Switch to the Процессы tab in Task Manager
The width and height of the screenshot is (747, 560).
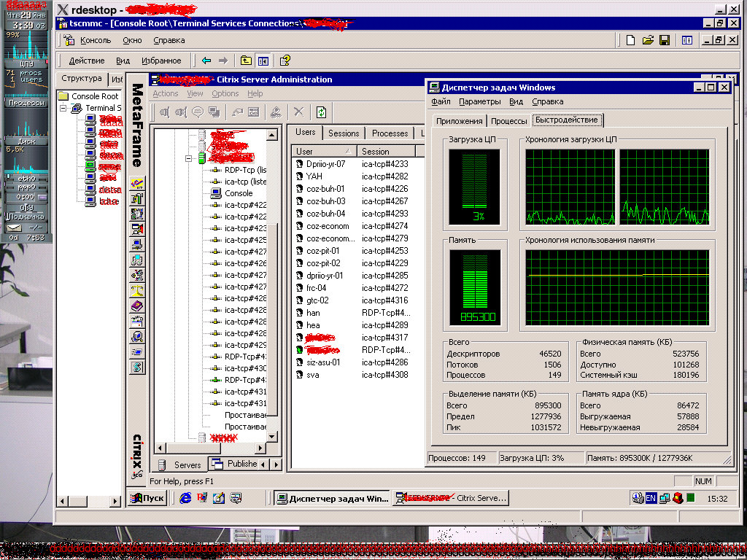508,120
